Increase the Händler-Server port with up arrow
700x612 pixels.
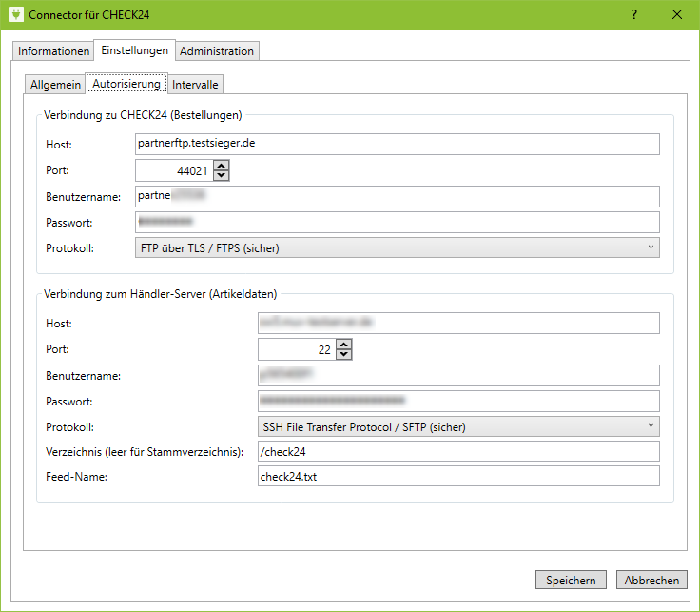344,345
